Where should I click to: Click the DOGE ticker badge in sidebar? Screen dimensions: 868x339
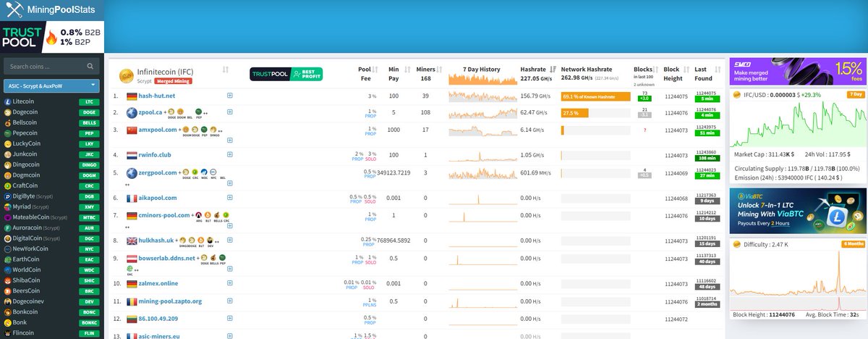click(x=88, y=112)
